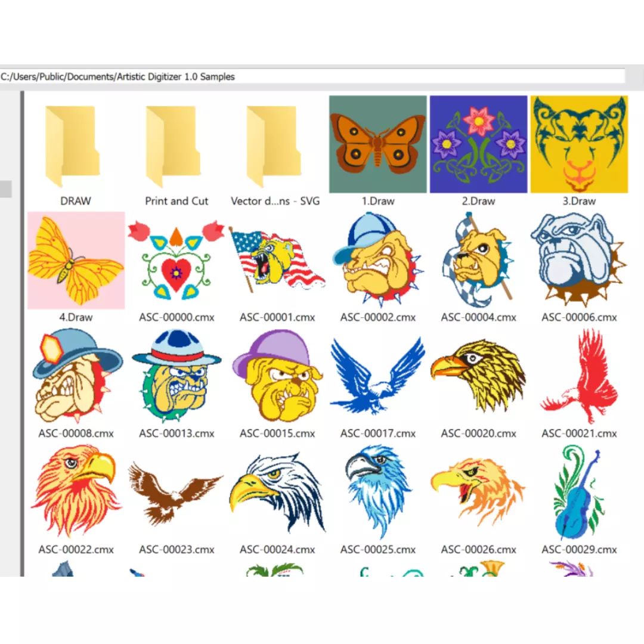
Task: Pick ASC-00015.cmx bulldog with purple helmet
Action: [x=277, y=377]
